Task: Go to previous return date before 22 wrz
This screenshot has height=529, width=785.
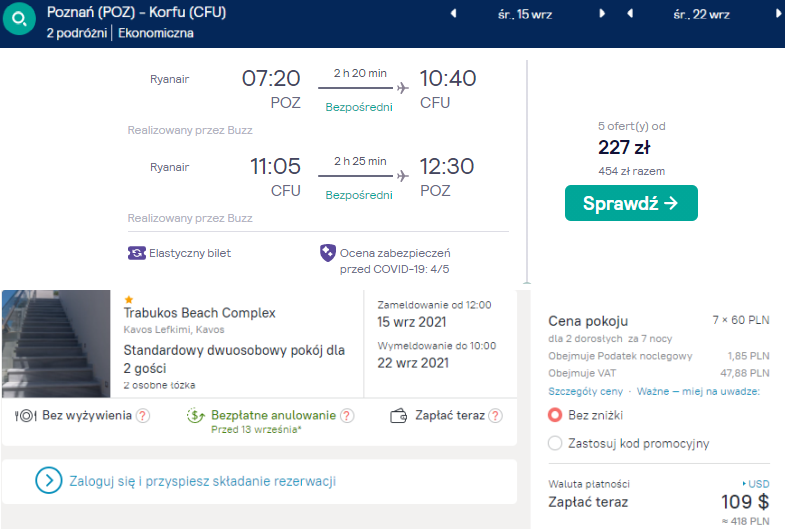Action: pos(630,14)
